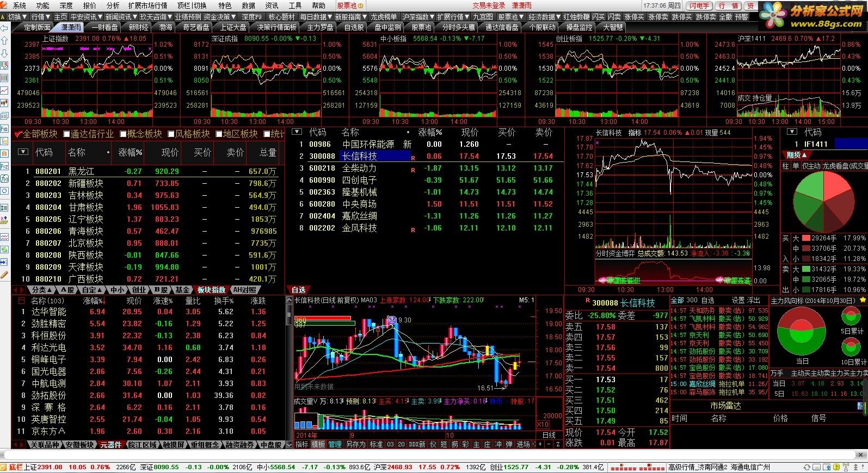Click the bottom horizontal scrollbar
868x473 pixels.
click(x=430, y=454)
